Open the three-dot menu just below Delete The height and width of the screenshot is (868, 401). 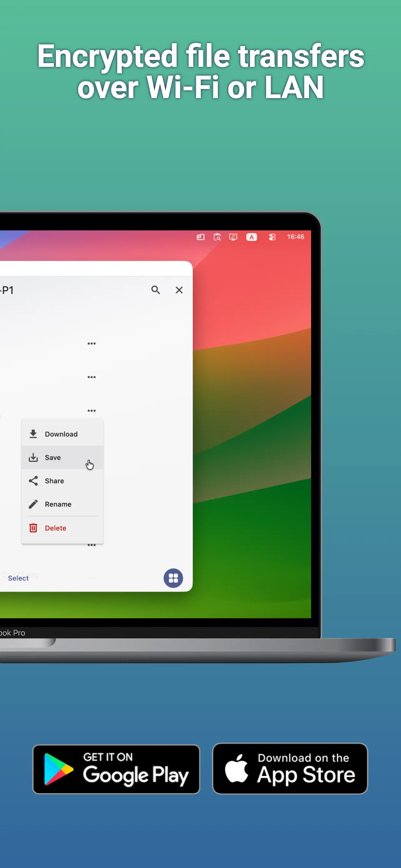tap(92, 545)
